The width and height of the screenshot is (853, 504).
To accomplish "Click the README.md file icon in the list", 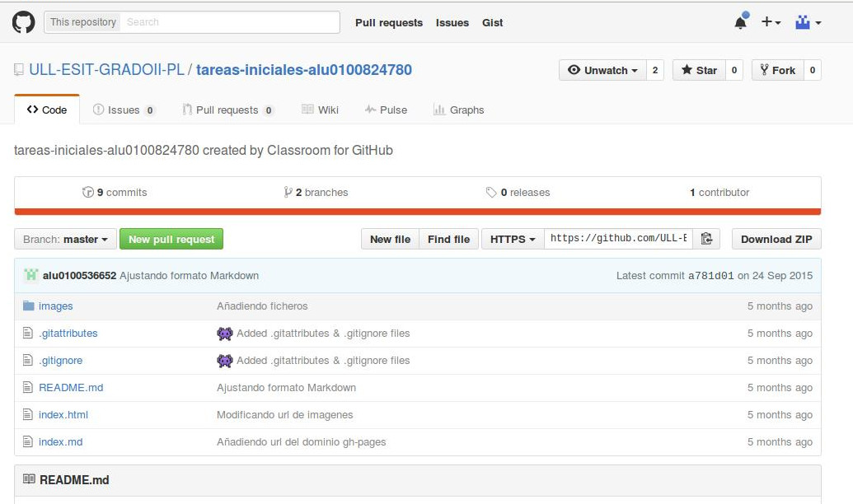I will (28, 387).
